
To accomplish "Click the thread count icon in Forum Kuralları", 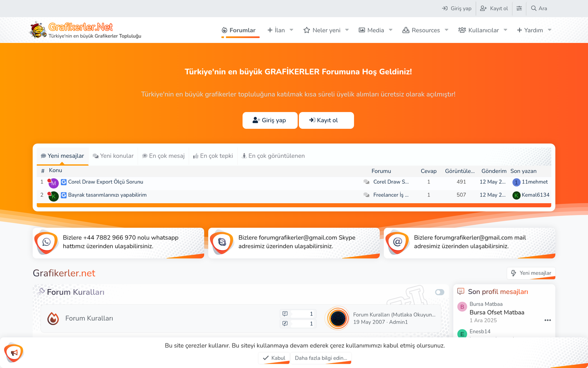I will coord(285,314).
